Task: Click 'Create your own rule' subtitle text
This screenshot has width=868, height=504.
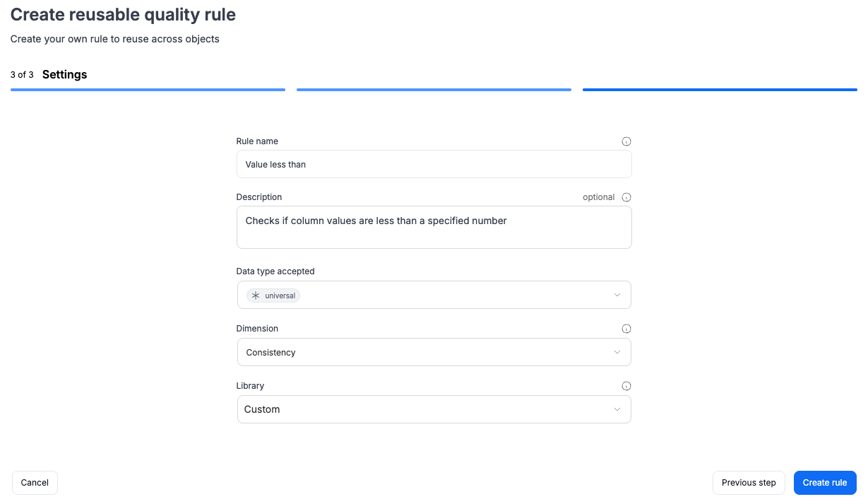Action: click(115, 39)
